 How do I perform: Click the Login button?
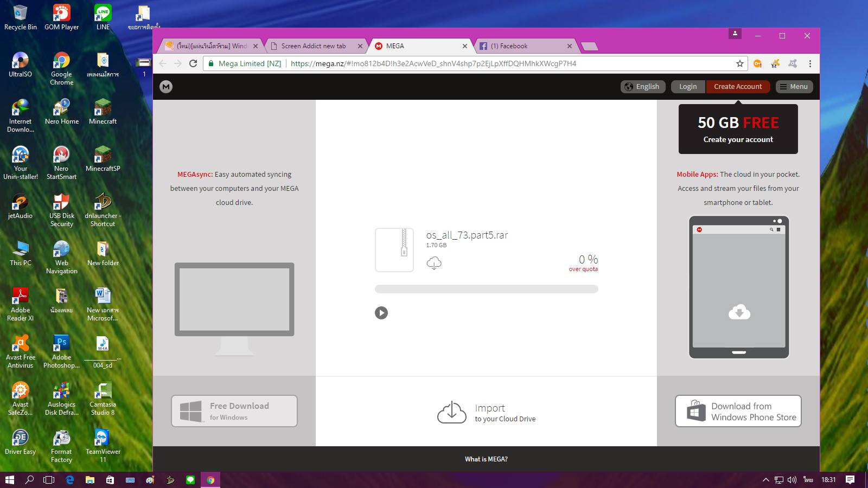point(688,87)
